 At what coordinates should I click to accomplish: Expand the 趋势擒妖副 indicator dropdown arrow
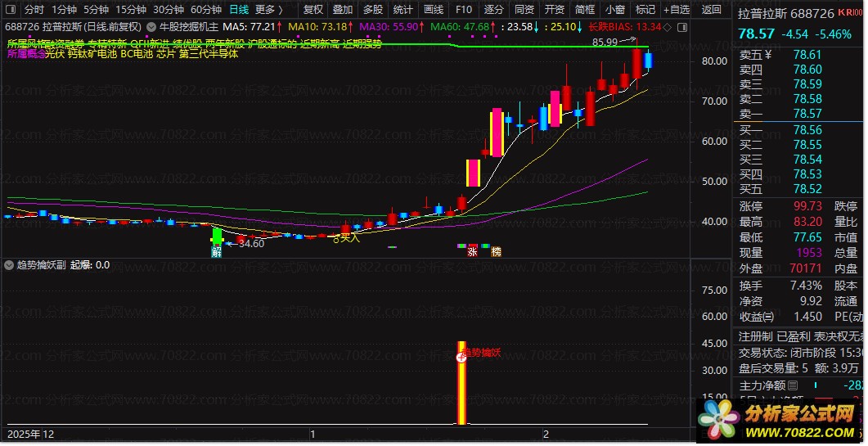[x=9, y=265]
